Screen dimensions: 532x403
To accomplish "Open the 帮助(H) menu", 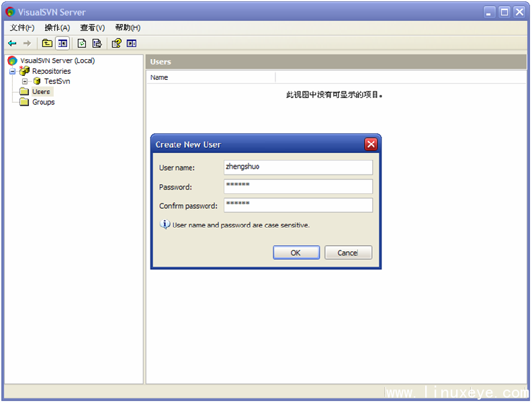I will coord(128,28).
